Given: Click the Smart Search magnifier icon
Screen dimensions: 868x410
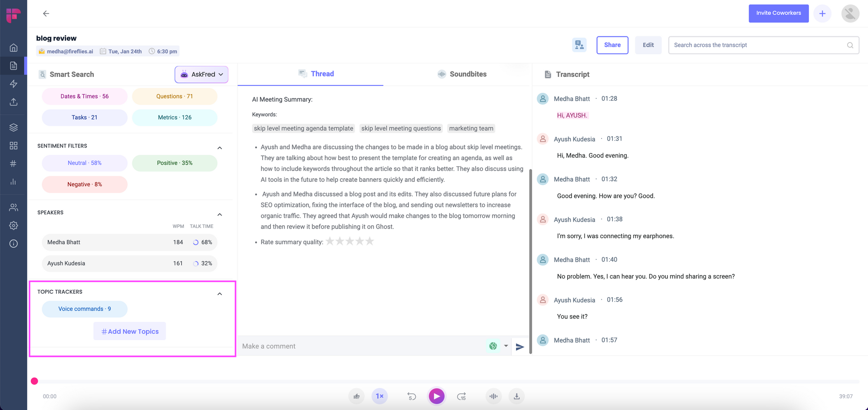Looking at the screenshot, I should click(43, 74).
